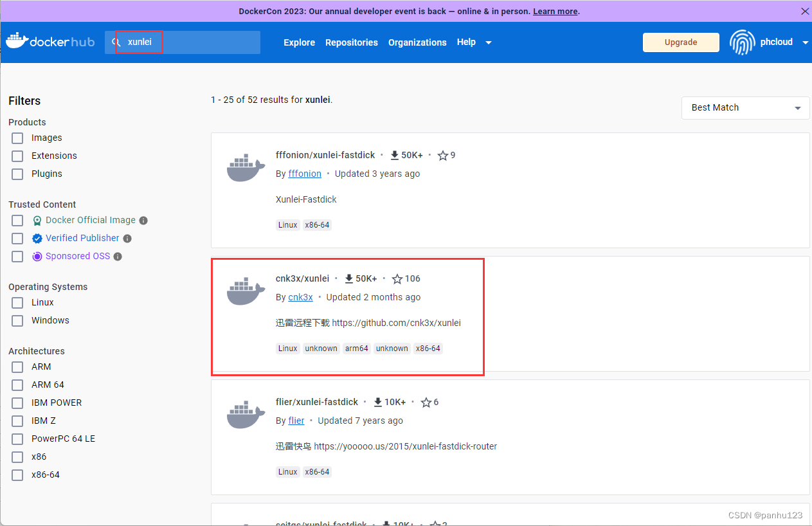Viewport: 812px width, 526px height.
Task: Click the search field containing xunlei
Action: (x=183, y=42)
